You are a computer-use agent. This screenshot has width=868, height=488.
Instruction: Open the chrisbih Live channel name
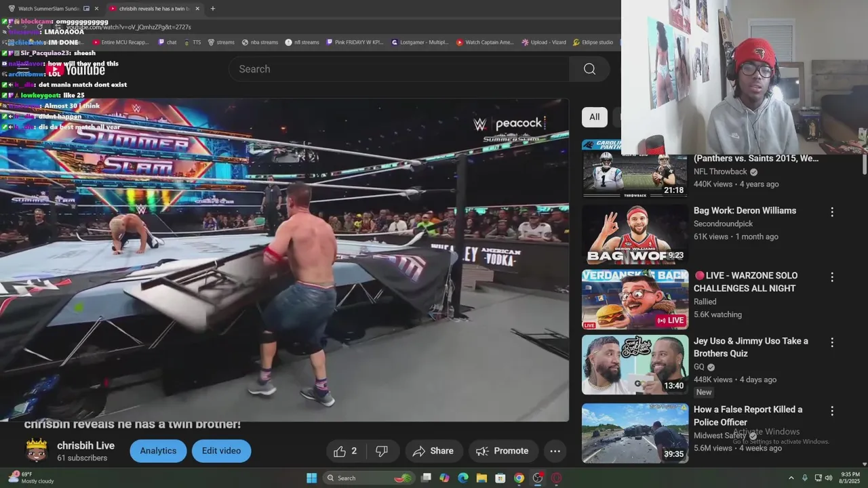pyautogui.click(x=85, y=445)
